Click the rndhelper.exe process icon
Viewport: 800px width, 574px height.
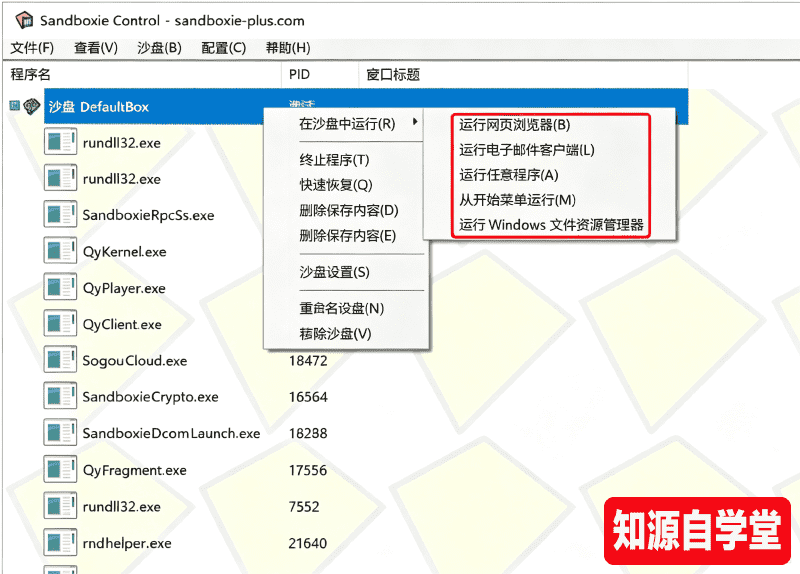60,542
